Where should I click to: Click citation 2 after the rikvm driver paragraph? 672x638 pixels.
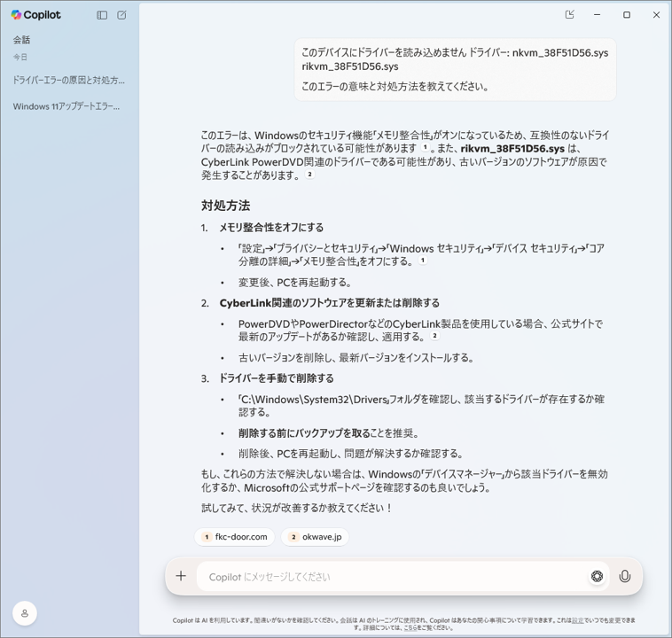click(309, 175)
